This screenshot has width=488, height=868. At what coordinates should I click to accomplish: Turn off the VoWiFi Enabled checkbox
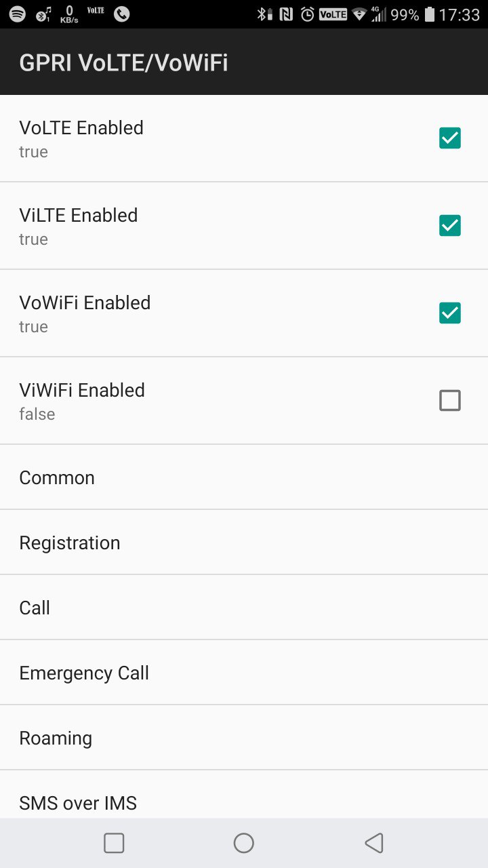tap(450, 313)
